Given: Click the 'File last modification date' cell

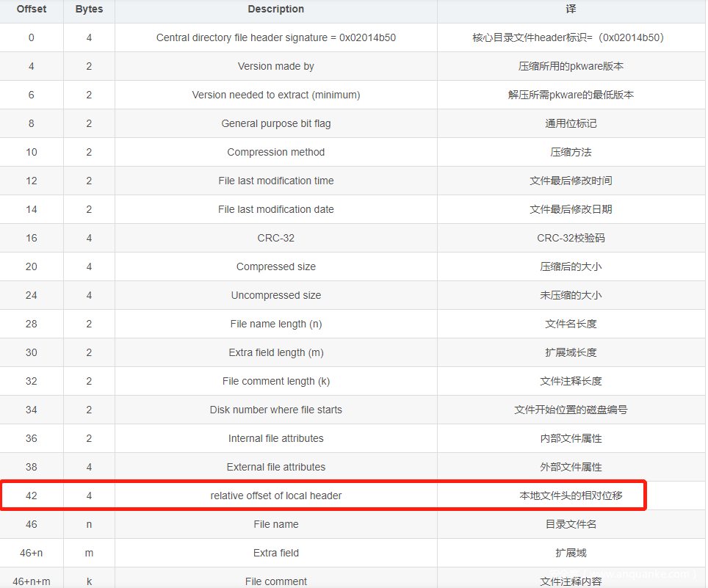Looking at the screenshot, I should point(275,209).
